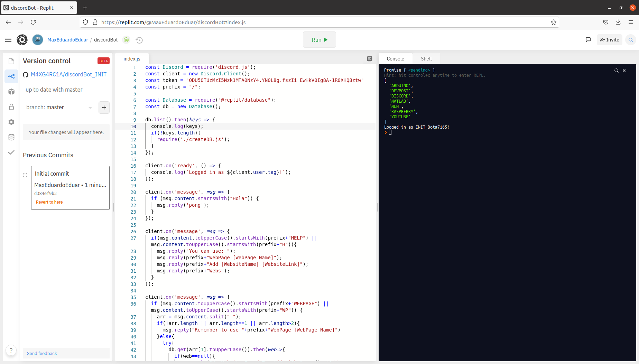
Task: Click the 'YOUTUBE' key in console output
Action: click(400, 117)
